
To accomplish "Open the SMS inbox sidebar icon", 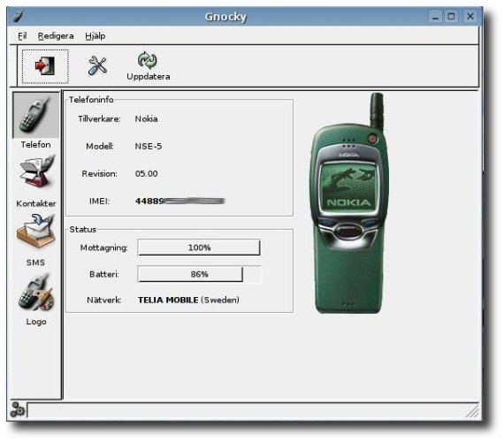I will pyautogui.click(x=35, y=232).
